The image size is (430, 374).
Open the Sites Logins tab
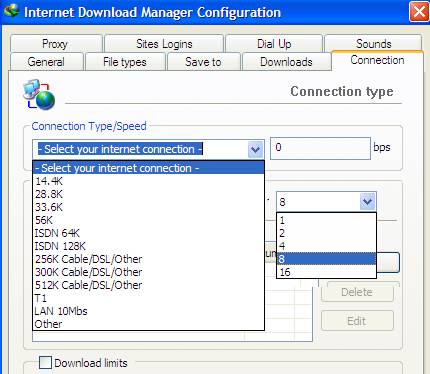pos(164,44)
